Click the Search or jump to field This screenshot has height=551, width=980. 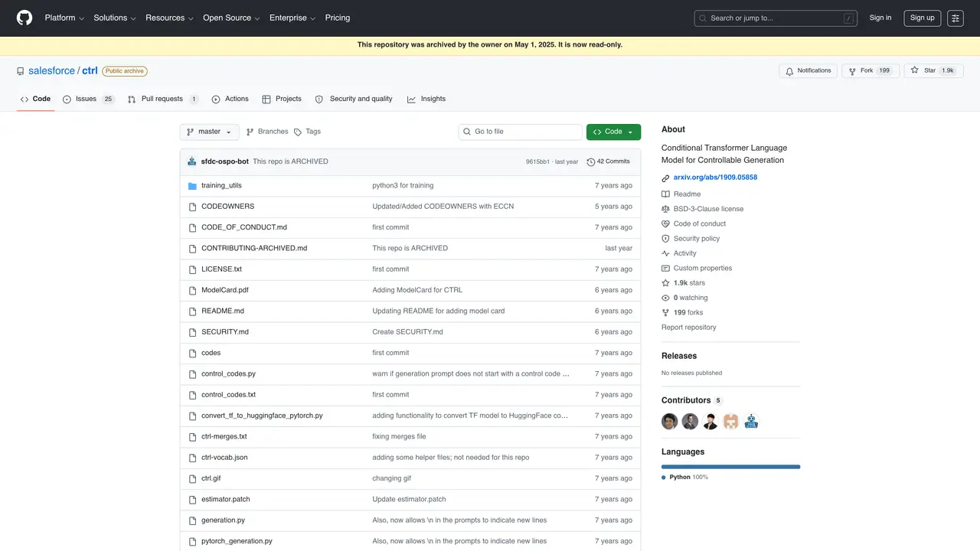[776, 18]
